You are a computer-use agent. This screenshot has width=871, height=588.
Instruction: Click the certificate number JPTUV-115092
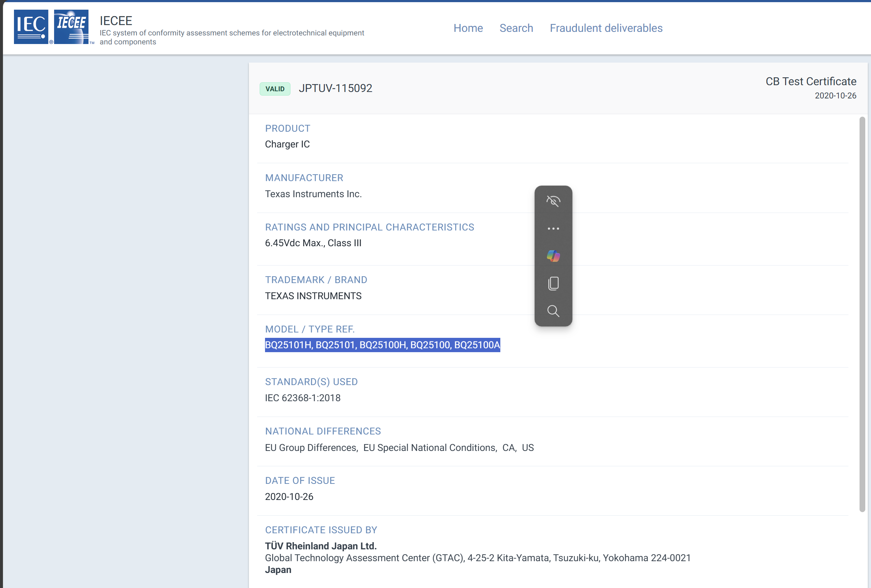pos(335,88)
